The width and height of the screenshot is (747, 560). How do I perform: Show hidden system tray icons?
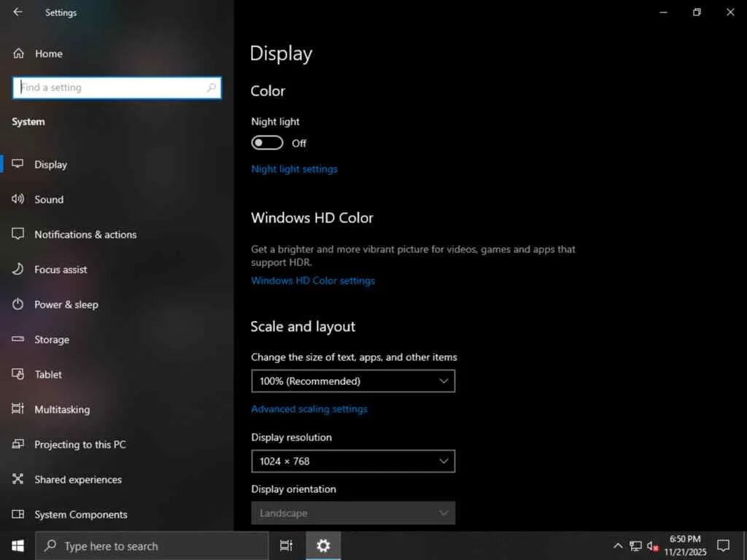click(618, 545)
